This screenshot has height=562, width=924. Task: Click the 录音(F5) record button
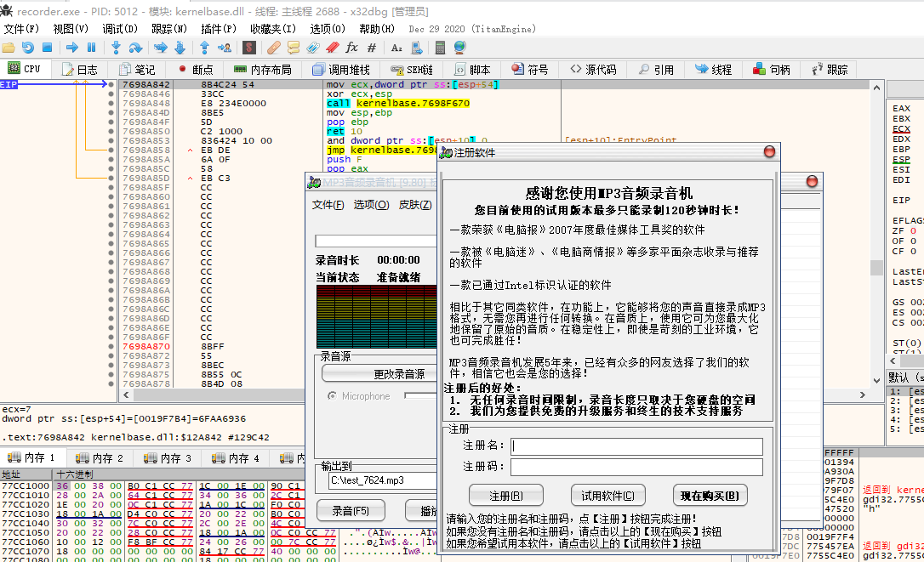[351, 511]
